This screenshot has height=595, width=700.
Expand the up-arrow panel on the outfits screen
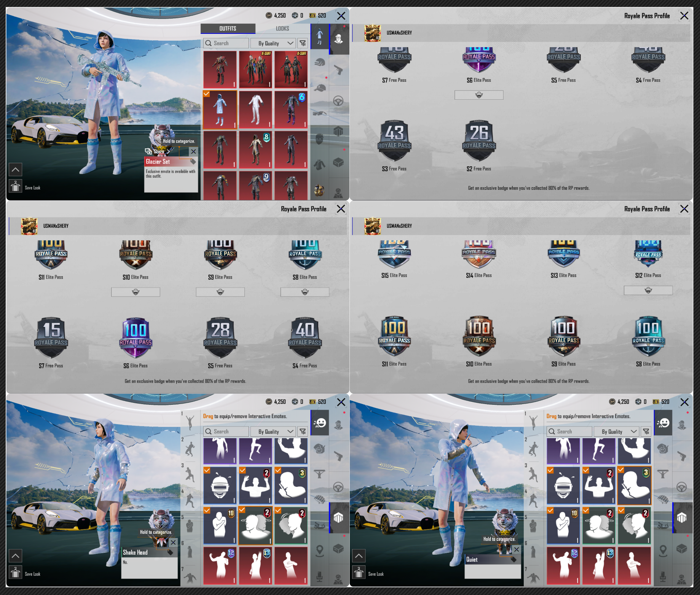[x=16, y=169]
